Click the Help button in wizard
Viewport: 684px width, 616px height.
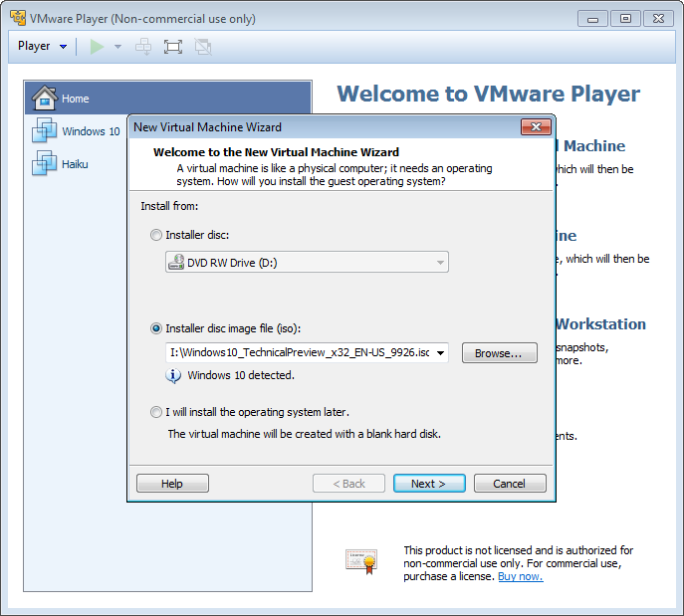click(173, 484)
